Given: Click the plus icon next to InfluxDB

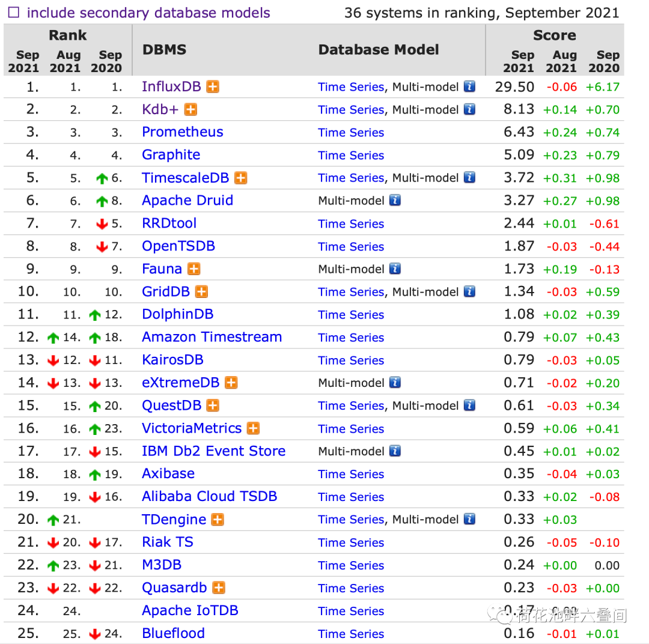Looking at the screenshot, I should (x=213, y=87).
